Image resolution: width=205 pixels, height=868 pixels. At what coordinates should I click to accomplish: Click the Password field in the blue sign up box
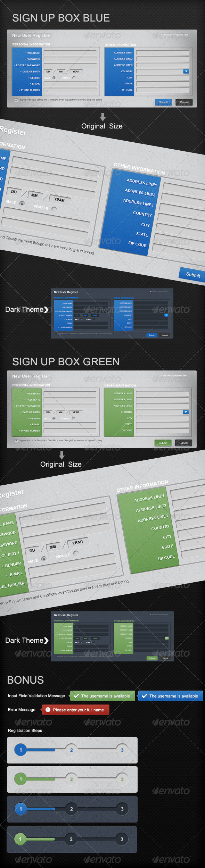pos(70,59)
